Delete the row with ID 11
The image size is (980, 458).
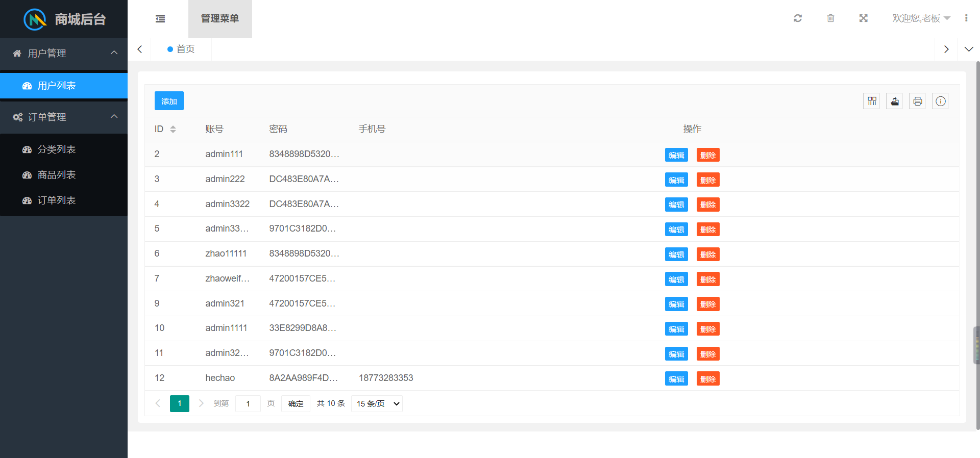coord(708,354)
